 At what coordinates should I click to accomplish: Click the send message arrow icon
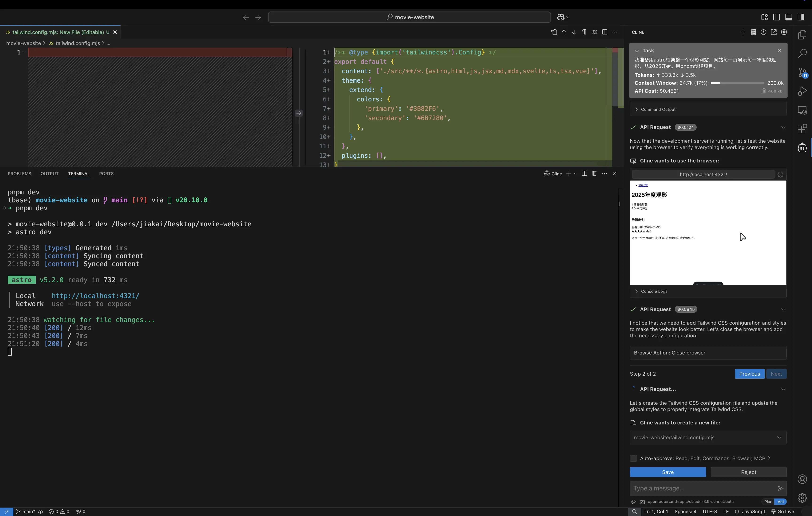pyautogui.click(x=780, y=488)
